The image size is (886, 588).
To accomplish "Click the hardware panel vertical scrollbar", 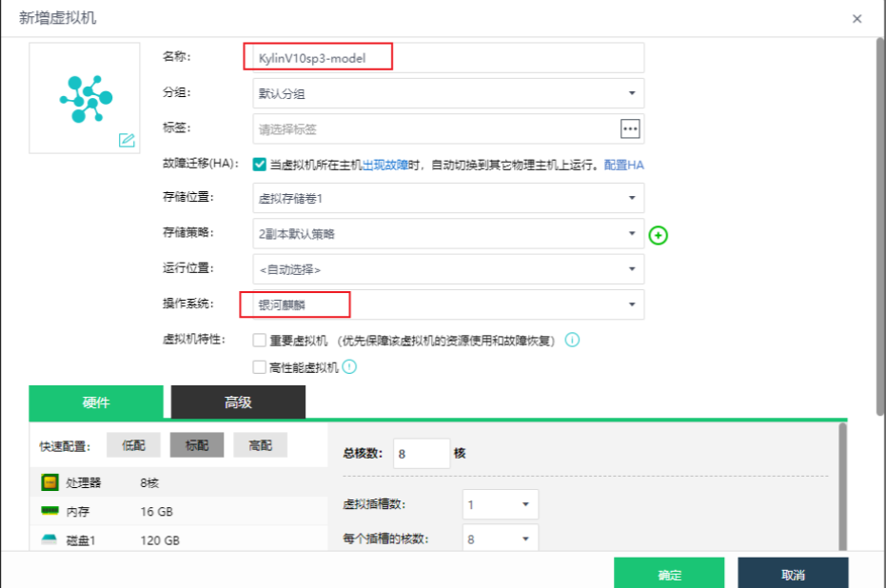I will [841, 485].
